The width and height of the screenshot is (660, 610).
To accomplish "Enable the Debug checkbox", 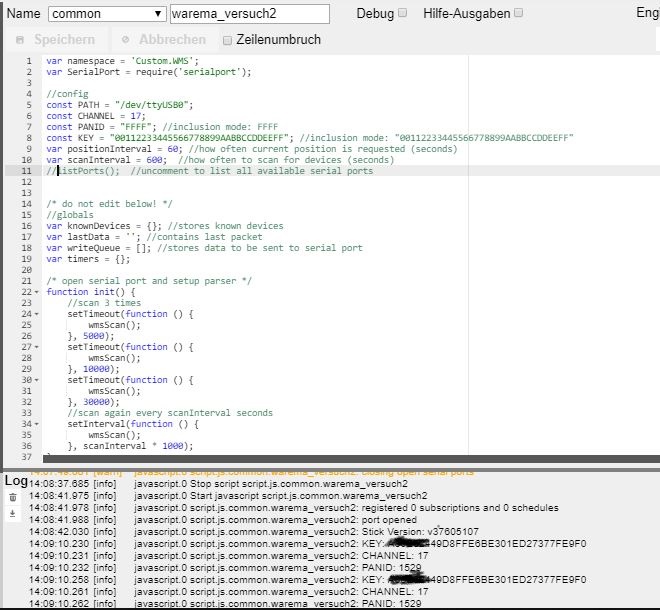I will [403, 13].
